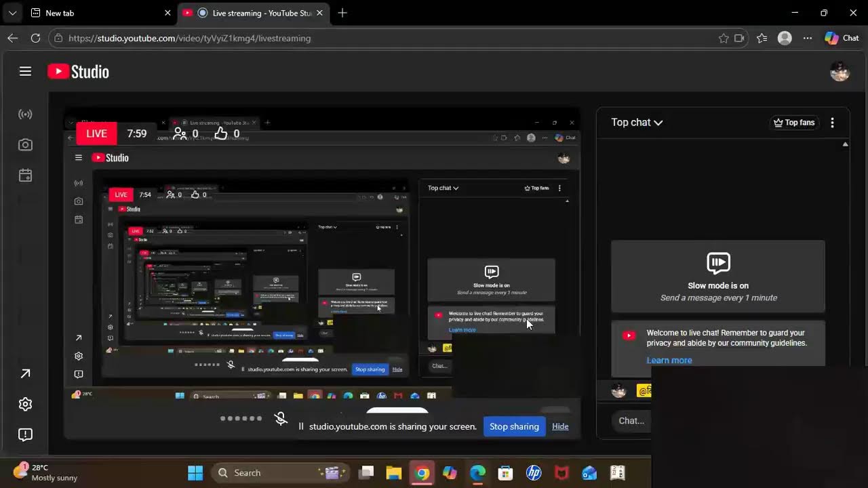
Task: Select the Webcam camera icon in sidebar
Action: click(25, 144)
